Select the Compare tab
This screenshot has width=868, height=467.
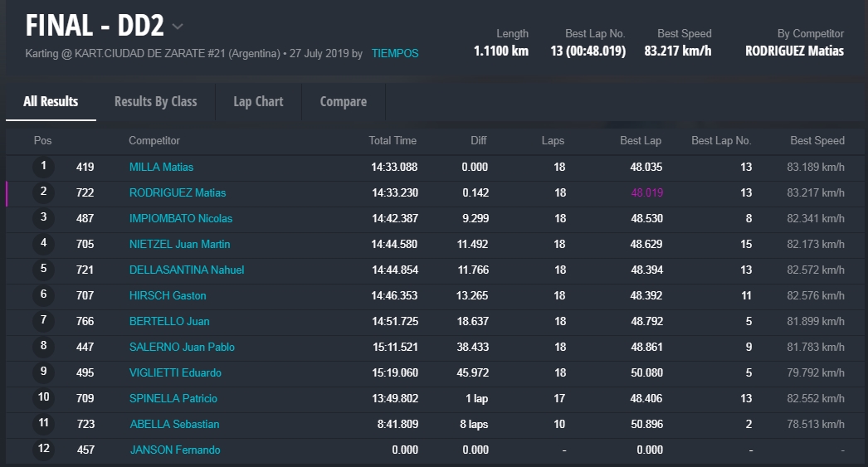pos(343,101)
